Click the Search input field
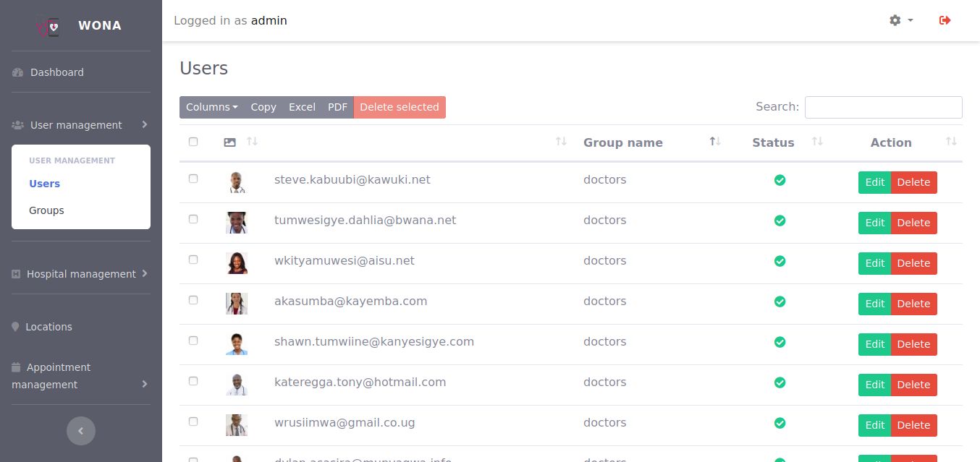 click(x=883, y=107)
